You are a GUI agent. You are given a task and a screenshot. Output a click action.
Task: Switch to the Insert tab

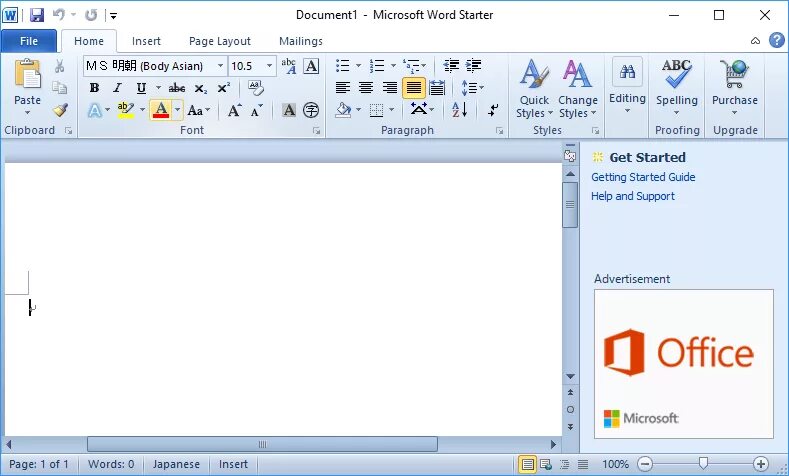(x=146, y=41)
